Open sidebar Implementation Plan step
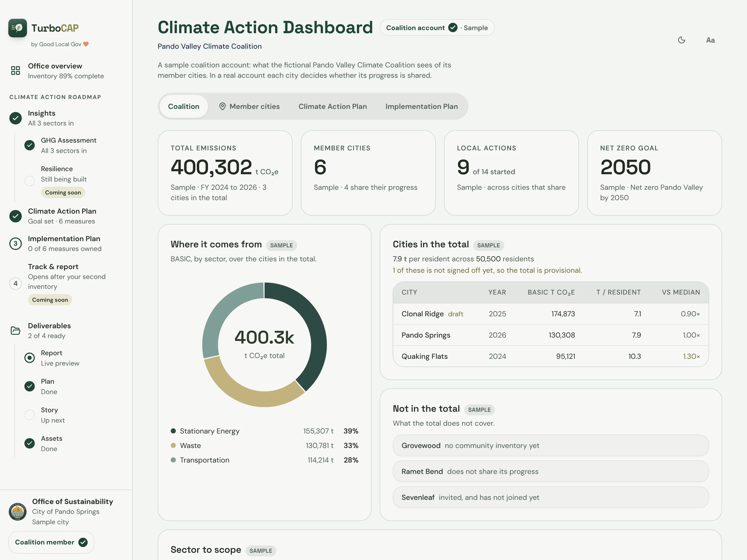 66,244
